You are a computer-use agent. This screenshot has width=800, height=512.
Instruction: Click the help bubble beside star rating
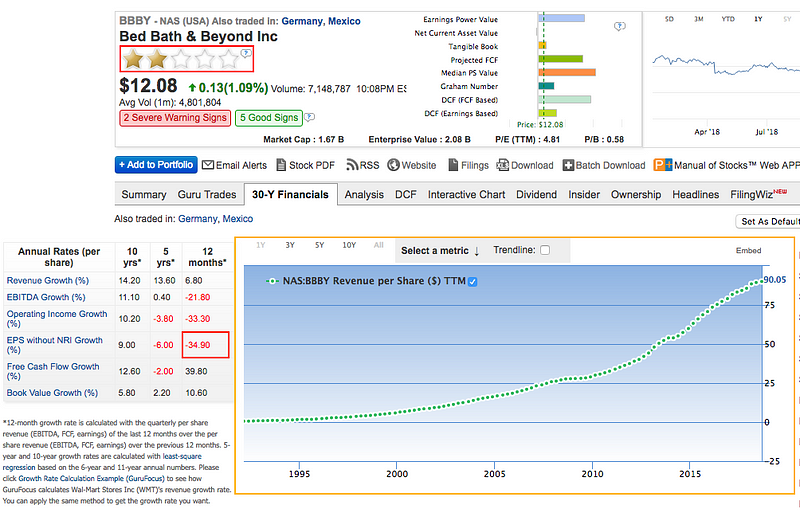point(246,53)
